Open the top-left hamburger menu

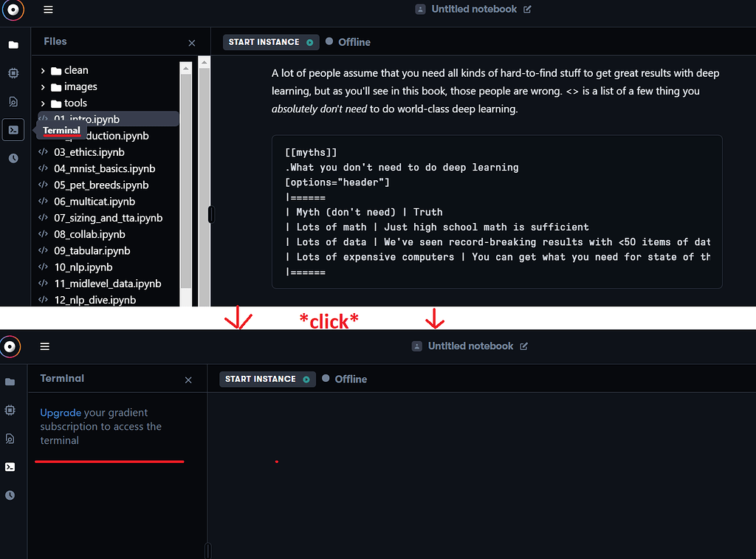48,10
